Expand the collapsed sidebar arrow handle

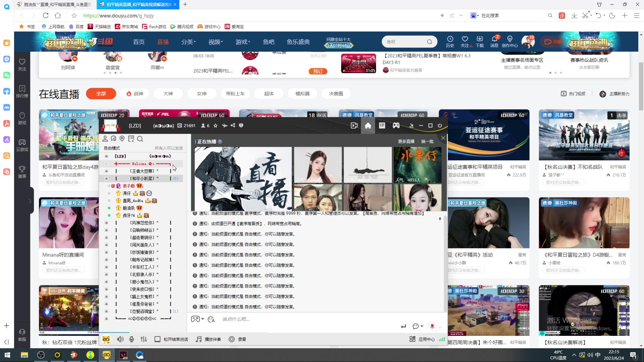pos(30,201)
